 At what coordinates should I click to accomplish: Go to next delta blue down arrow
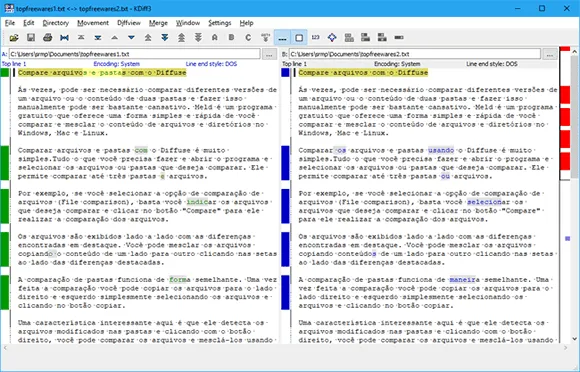pyautogui.click(x=131, y=37)
